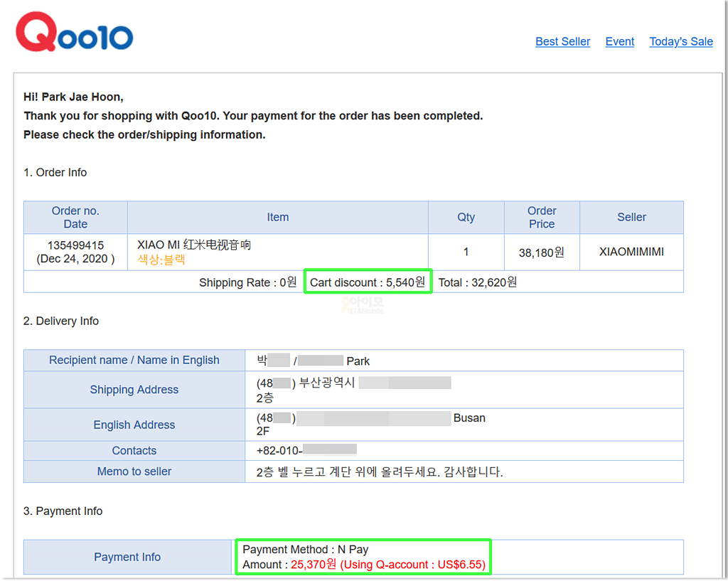
Task: Click the Payment Info row label
Action: 127,557
